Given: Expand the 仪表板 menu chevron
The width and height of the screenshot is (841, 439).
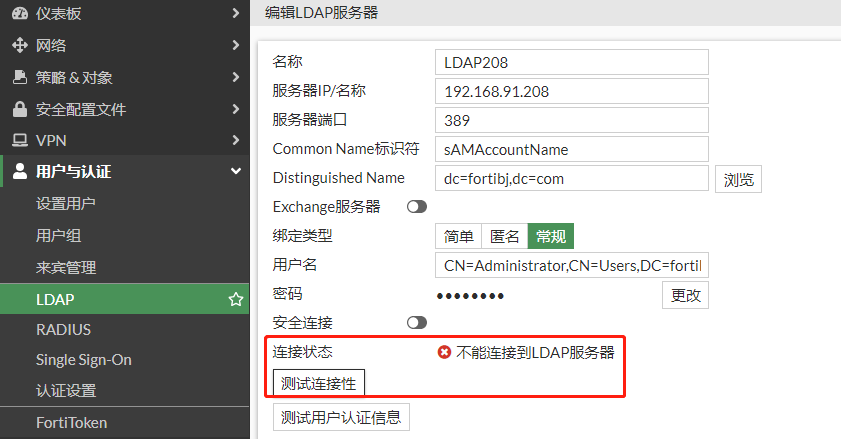Looking at the screenshot, I should [x=235, y=13].
